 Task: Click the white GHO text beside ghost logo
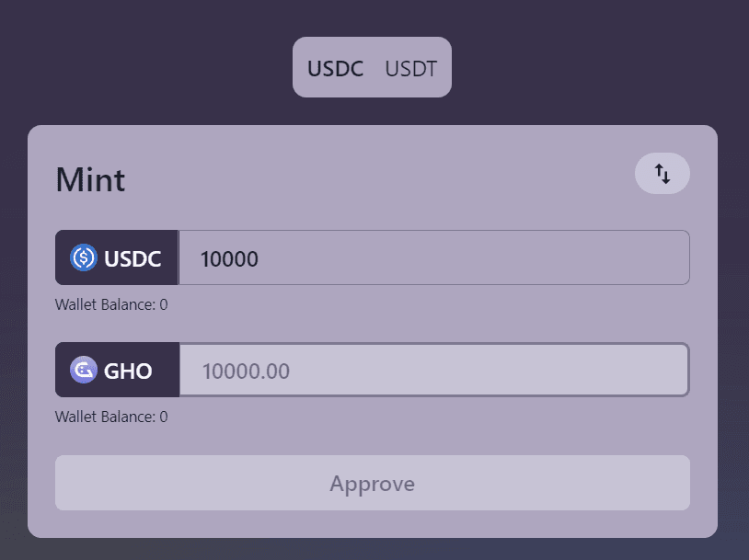click(x=128, y=371)
